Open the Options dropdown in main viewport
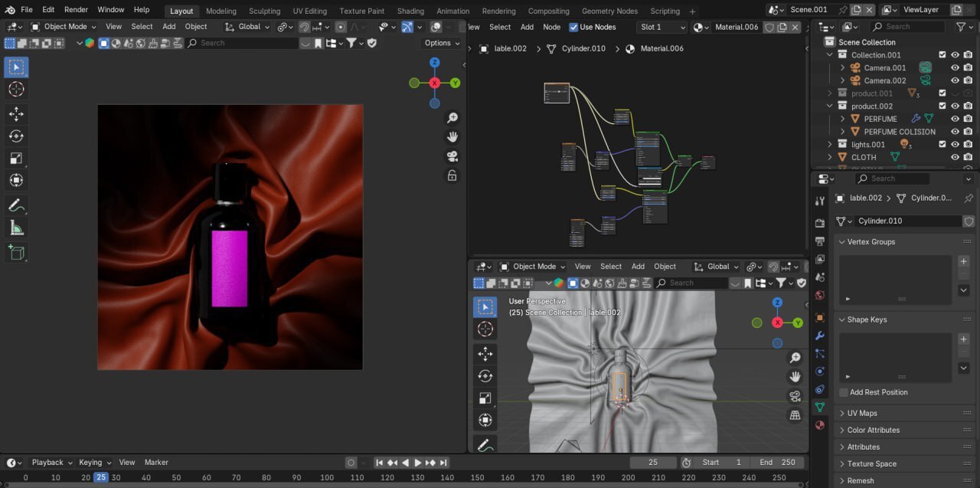Viewport: 980px width, 488px height. [442, 43]
